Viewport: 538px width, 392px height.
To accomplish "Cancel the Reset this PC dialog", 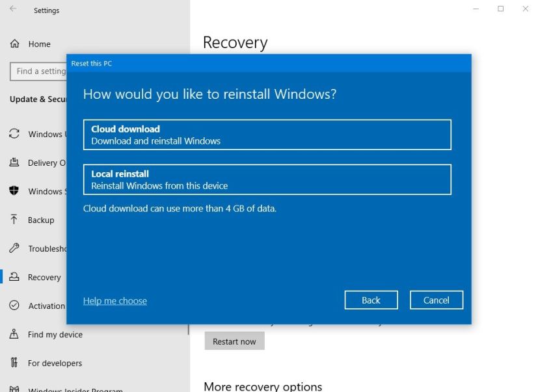I will coord(436,300).
